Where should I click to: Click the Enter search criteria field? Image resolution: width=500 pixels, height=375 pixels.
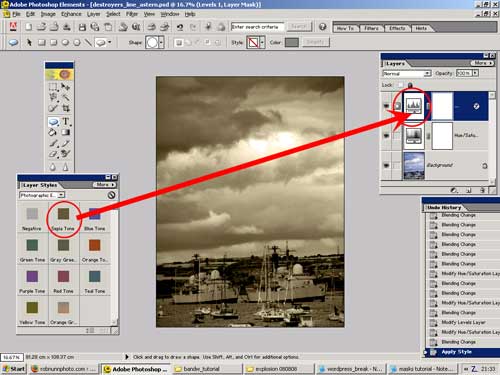click(257, 27)
